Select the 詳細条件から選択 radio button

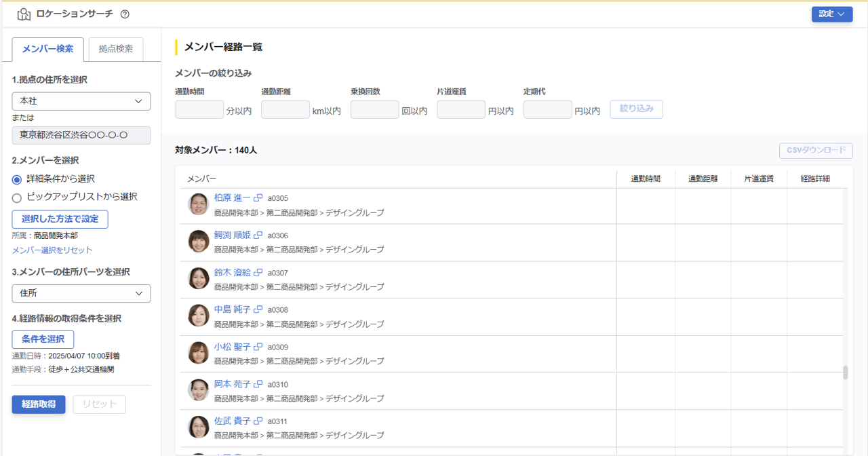pyautogui.click(x=16, y=178)
